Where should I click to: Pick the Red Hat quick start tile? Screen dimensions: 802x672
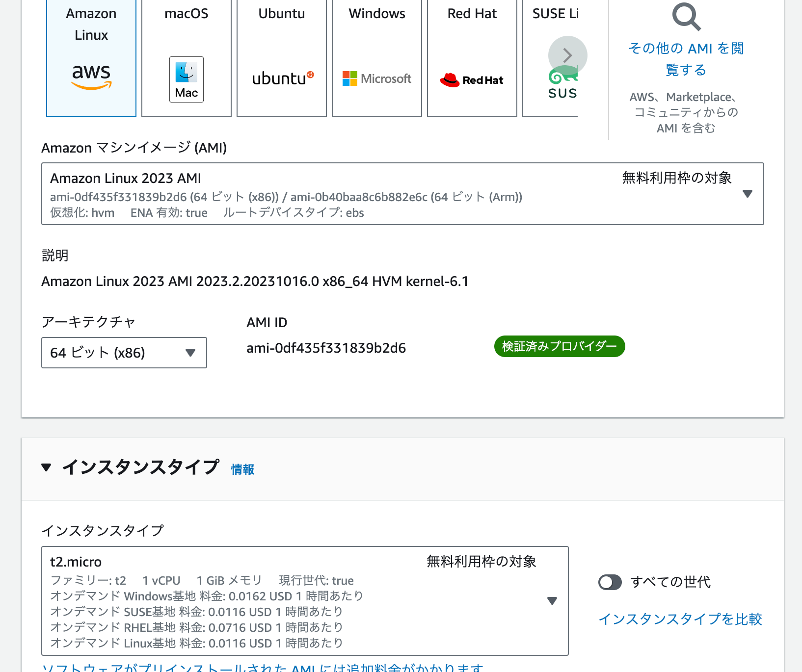[472, 58]
